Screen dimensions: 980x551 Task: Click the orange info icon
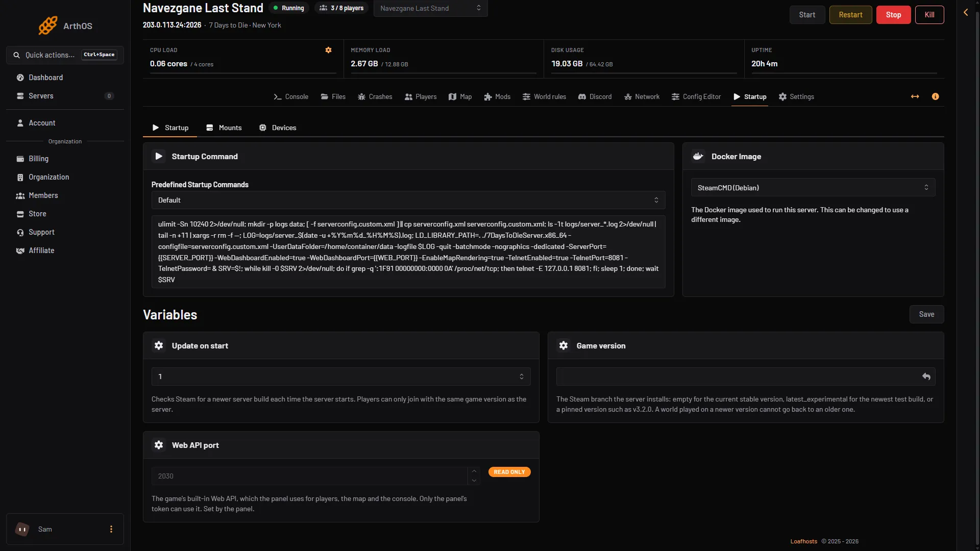tap(935, 96)
